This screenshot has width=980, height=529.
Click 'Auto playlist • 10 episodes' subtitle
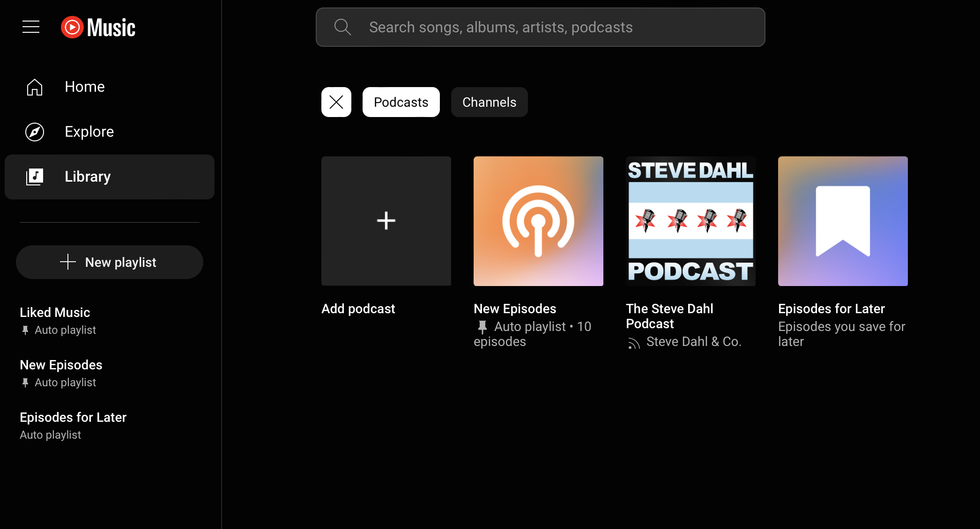tap(533, 334)
